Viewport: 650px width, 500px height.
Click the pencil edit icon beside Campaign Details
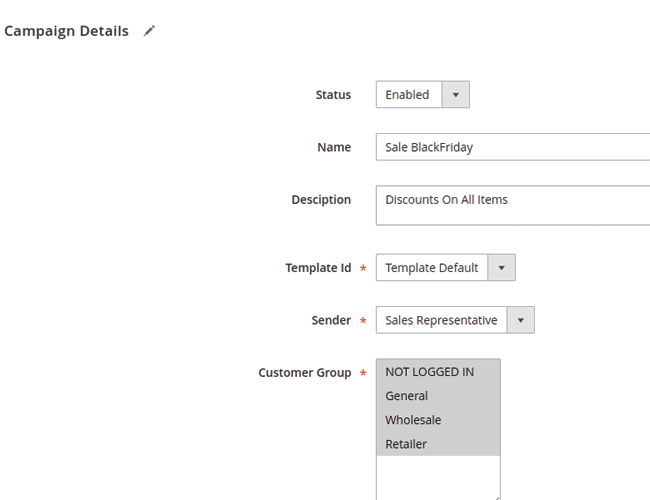(149, 31)
